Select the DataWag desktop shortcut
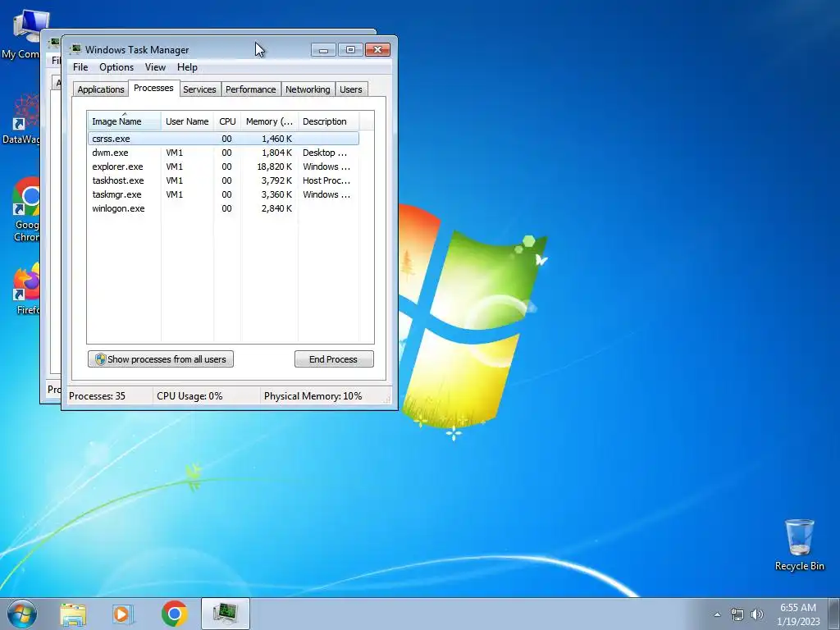Screen dimensions: 840x630 point(21,119)
